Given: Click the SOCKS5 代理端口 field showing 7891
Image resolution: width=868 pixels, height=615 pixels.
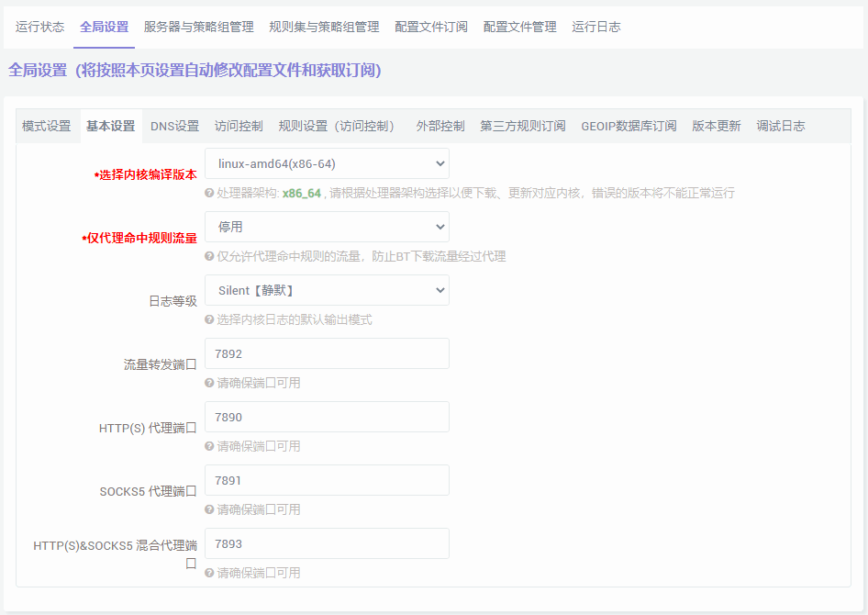Looking at the screenshot, I should (x=327, y=480).
